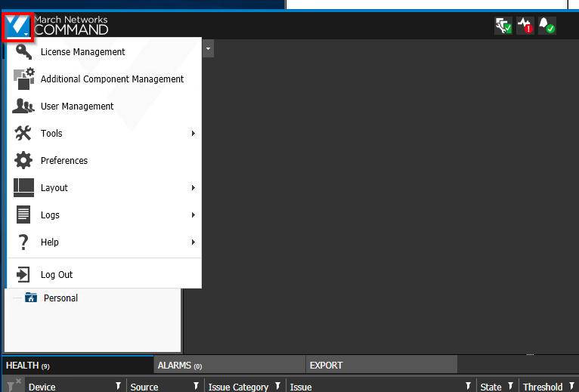
Task: Switch to the Export tab
Action: click(326, 366)
